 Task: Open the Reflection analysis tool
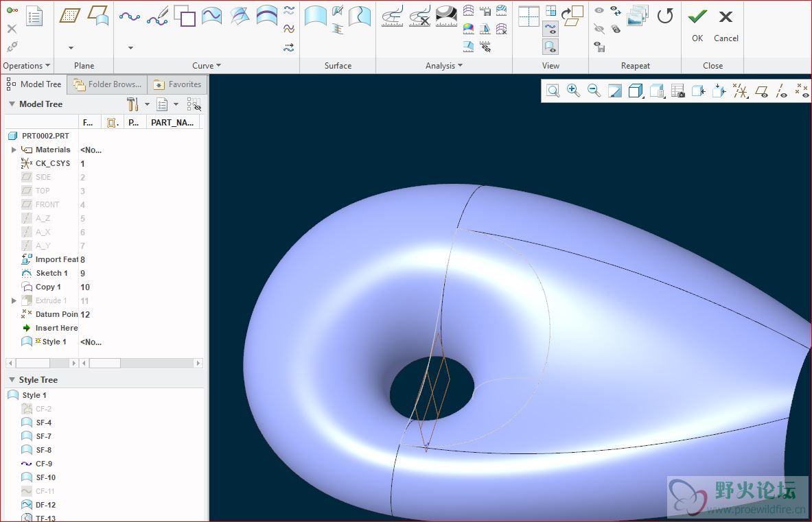446,16
